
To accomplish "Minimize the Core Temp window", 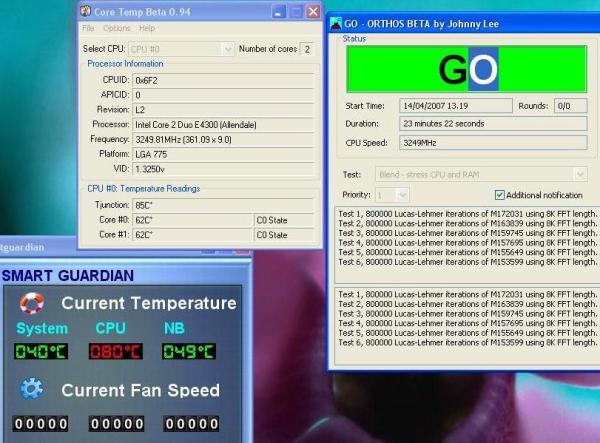I will click(x=279, y=12).
